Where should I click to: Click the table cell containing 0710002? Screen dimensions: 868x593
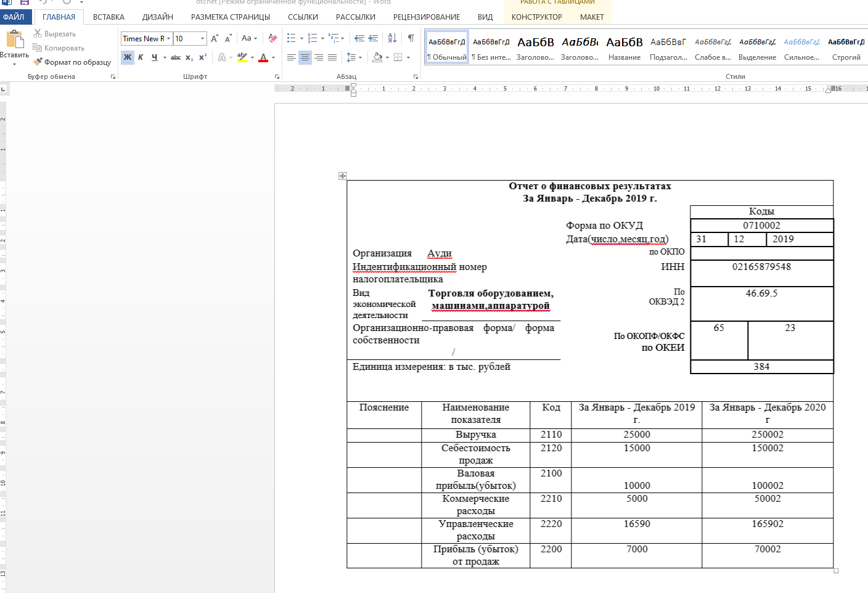click(761, 226)
